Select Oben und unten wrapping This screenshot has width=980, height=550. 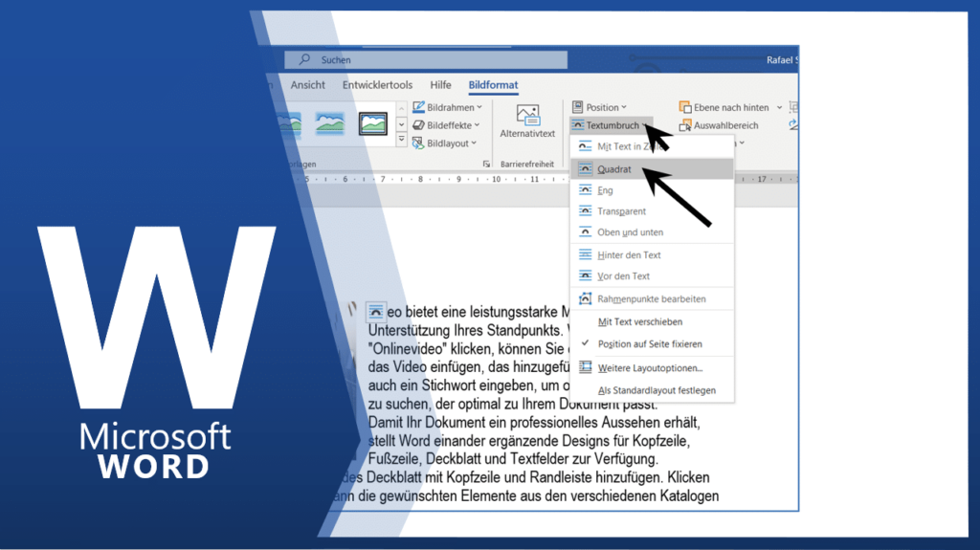(652, 231)
